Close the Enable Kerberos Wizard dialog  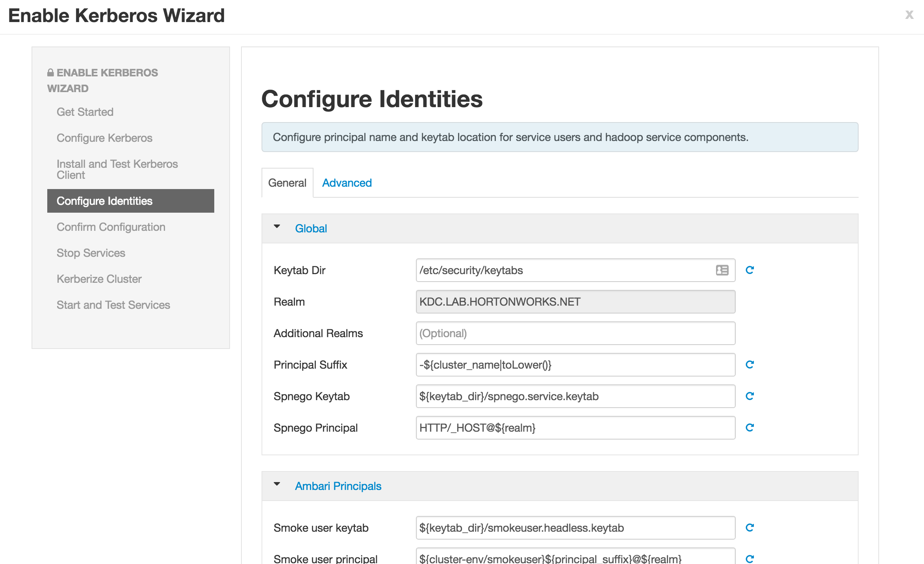click(x=909, y=15)
